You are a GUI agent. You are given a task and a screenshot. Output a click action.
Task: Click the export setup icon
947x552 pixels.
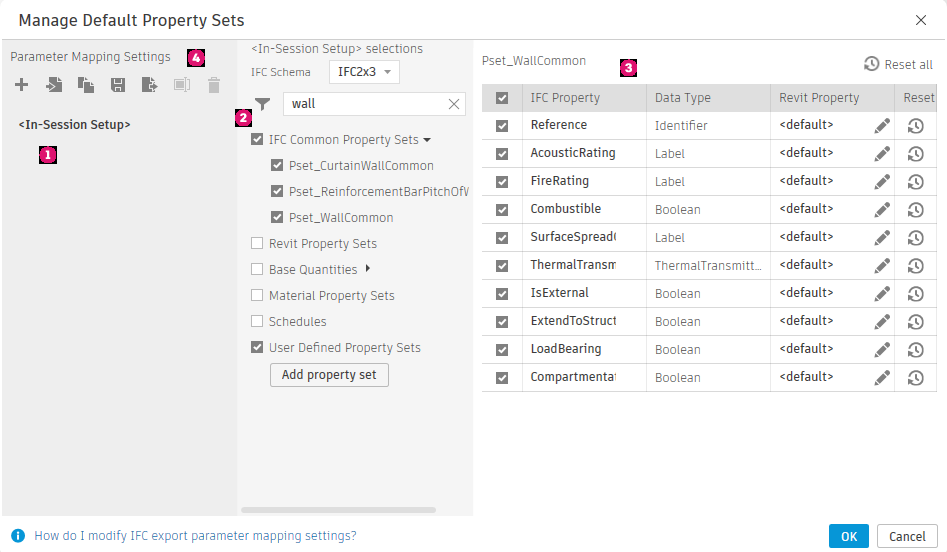(x=149, y=86)
